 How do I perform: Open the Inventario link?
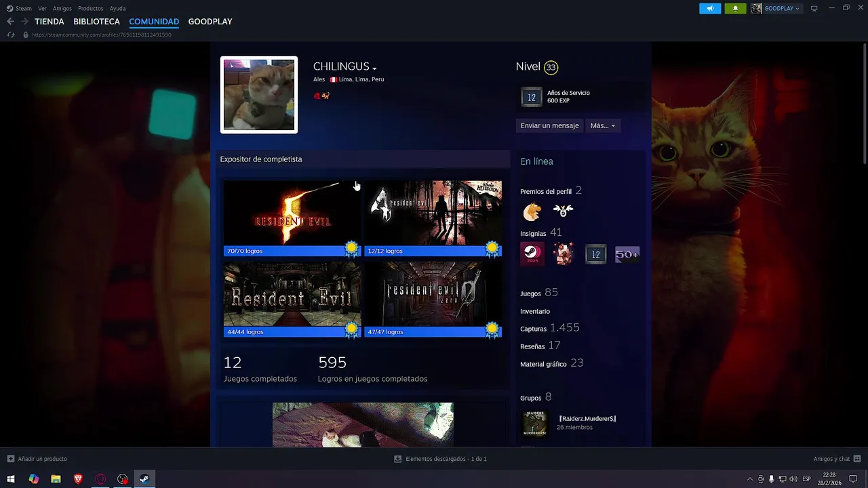coord(535,311)
